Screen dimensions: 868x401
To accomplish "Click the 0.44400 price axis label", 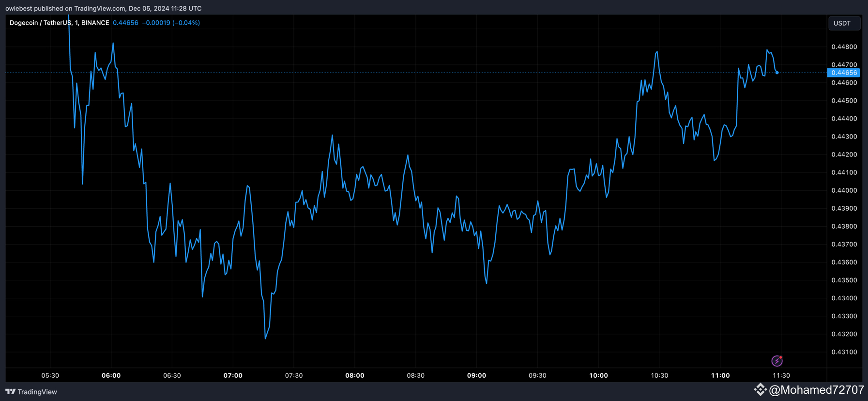I will tap(844, 119).
